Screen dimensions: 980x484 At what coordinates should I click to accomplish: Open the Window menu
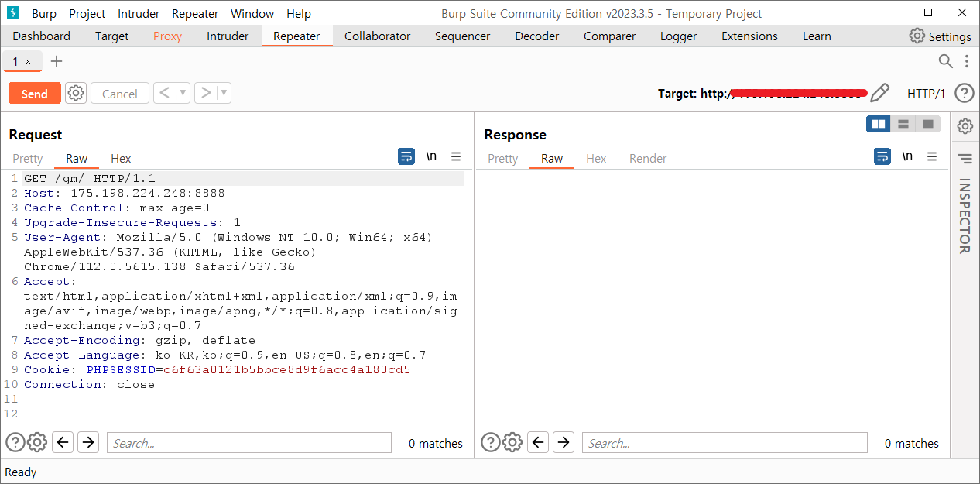(252, 14)
